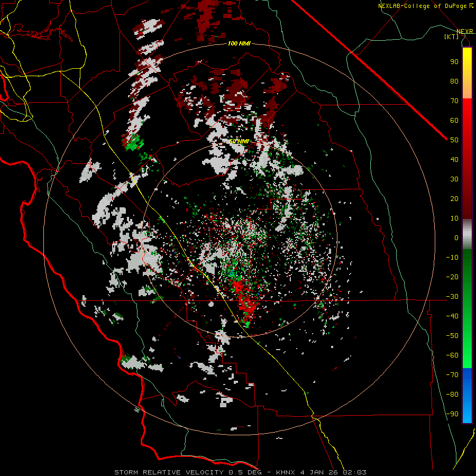This screenshot has width=476, height=476.
Task: Select the positive 70 knot scale label
Action: [454, 101]
